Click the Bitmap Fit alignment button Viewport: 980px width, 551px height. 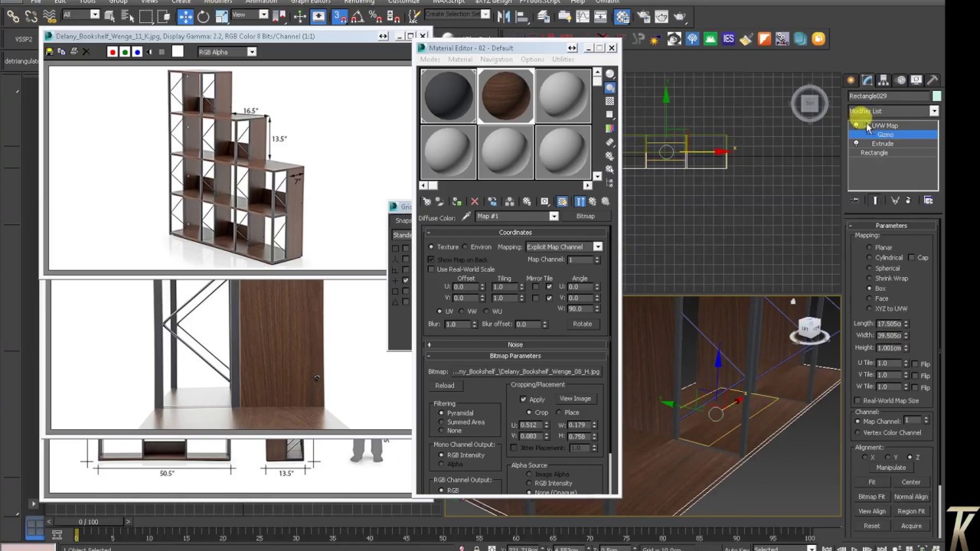pyautogui.click(x=871, y=497)
